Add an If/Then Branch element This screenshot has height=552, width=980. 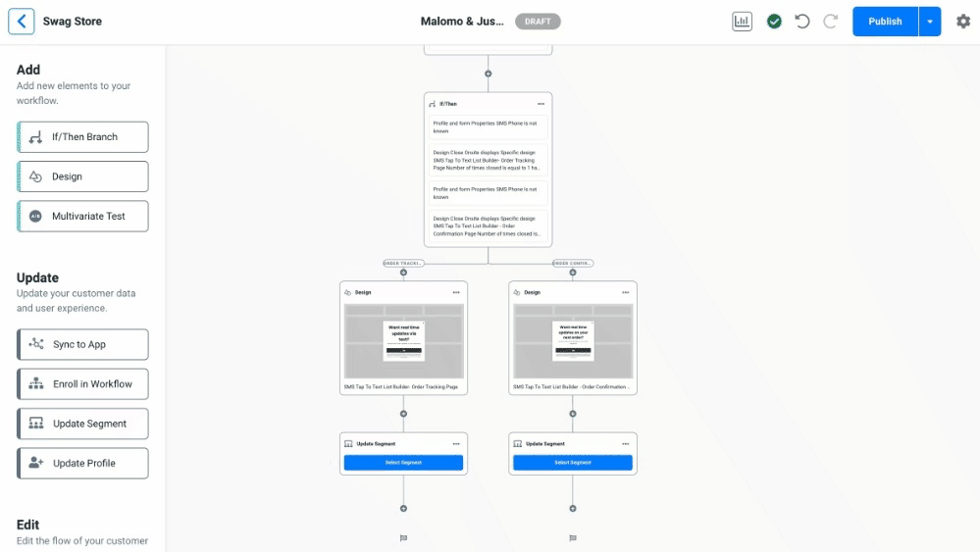tap(83, 137)
